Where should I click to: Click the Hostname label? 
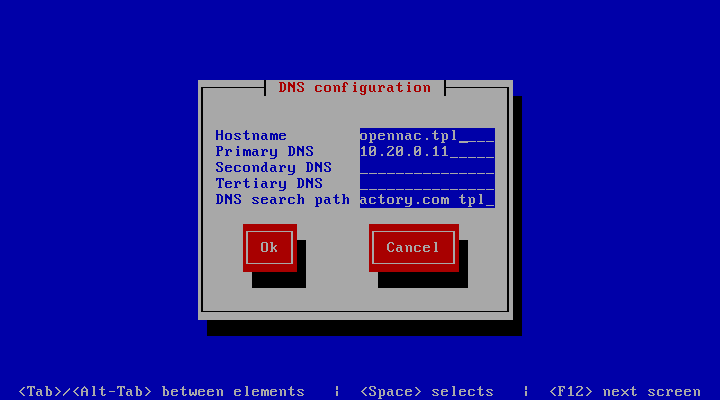pos(251,135)
